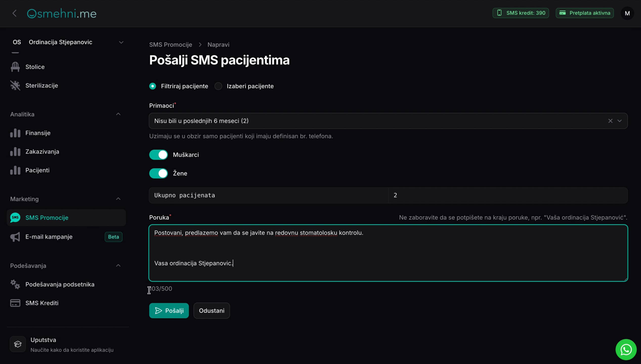Open the user avatar M menu
The width and height of the screenshot is (641, 364).
click(x=627, y=13)
